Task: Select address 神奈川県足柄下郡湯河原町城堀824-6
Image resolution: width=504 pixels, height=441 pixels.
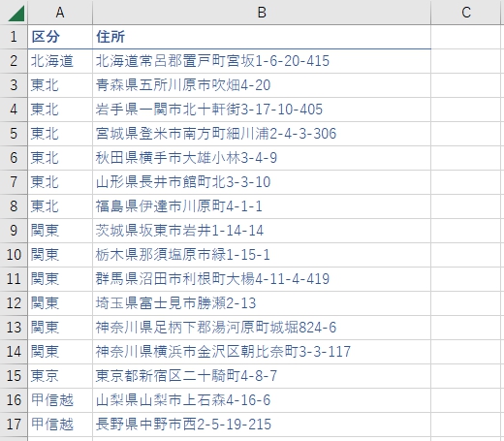Action: pyautogui.click(x=262, y=328)
